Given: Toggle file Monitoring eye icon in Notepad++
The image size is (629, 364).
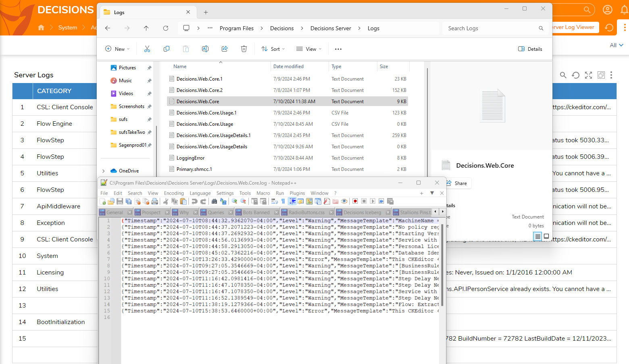Looking at the screenshot, I should pos(344,201).
